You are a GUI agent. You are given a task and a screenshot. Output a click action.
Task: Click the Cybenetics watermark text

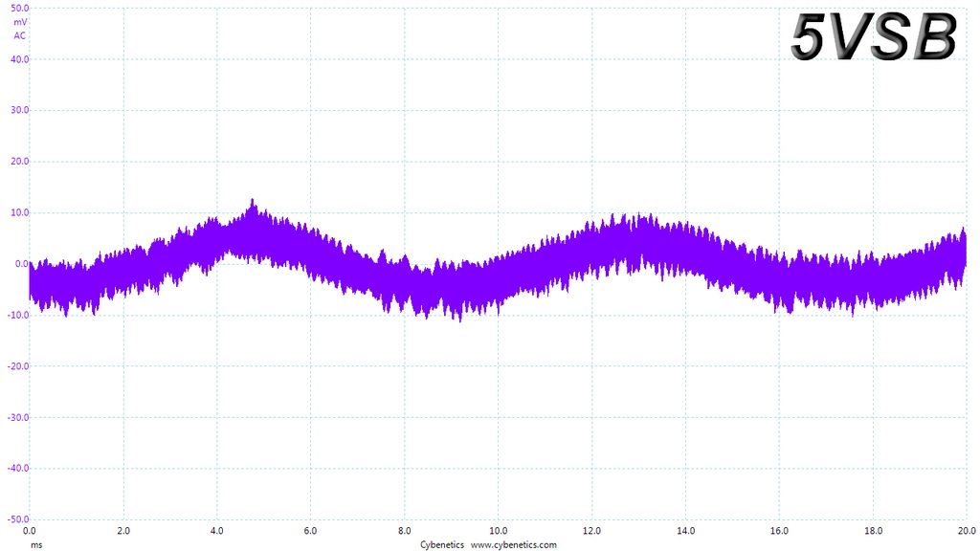442,544
